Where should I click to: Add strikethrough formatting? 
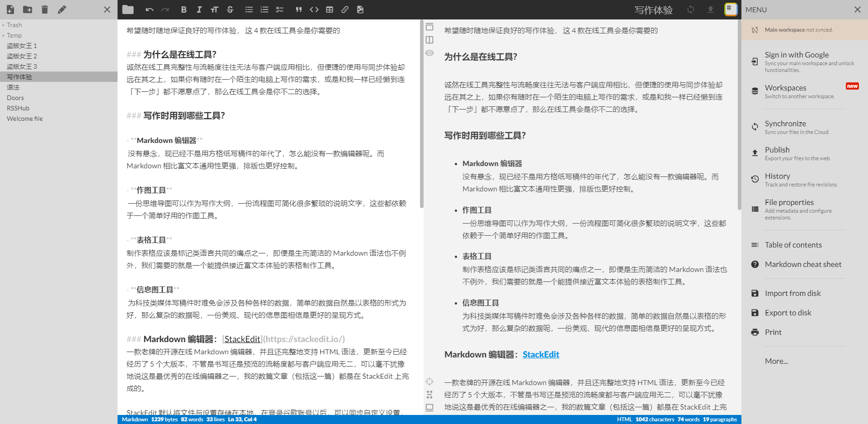[230, 10]
